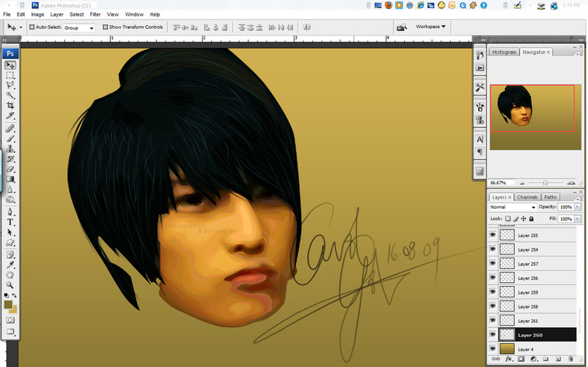
Task: Add a layer style (fx)
Action: (x=508, y=359)
